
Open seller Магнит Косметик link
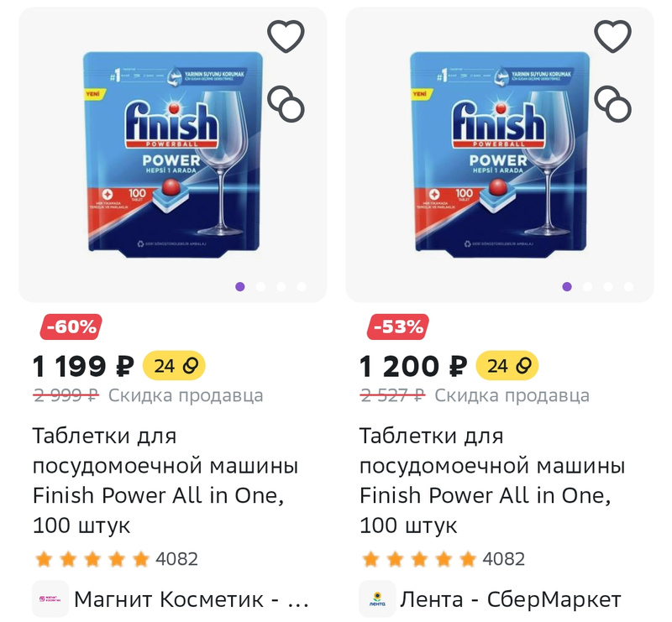(x=192, y=599)
